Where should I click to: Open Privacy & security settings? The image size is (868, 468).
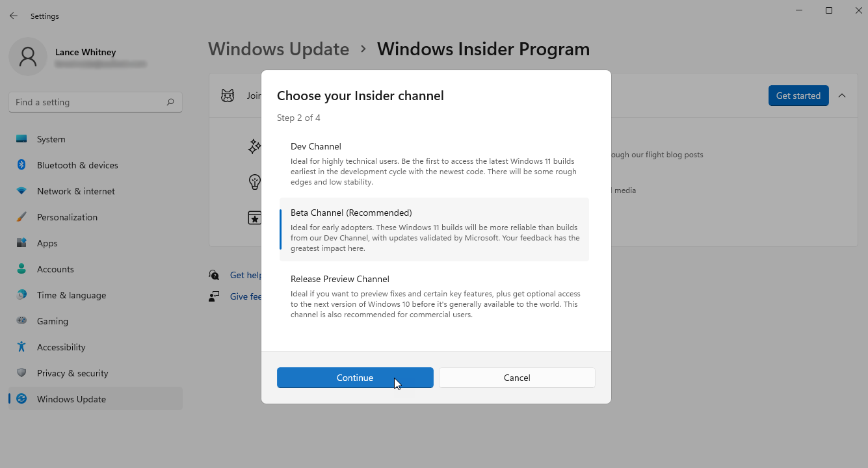tap(96, 373)
